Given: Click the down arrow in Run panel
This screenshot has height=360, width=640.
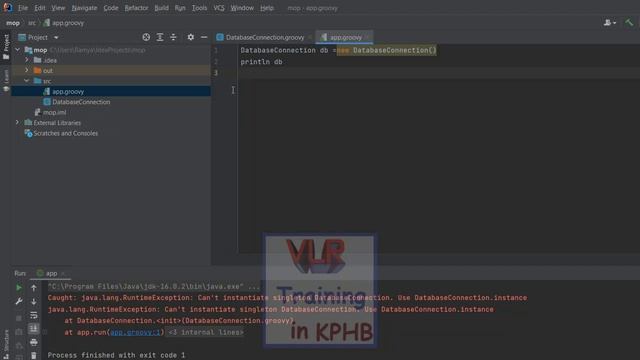Looking at the screenshot, I should point(34,302).
